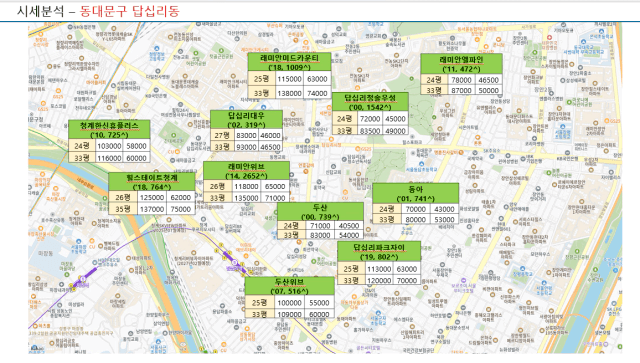Click 50000 in the 래미안엘파인 table

pos(489,90)
